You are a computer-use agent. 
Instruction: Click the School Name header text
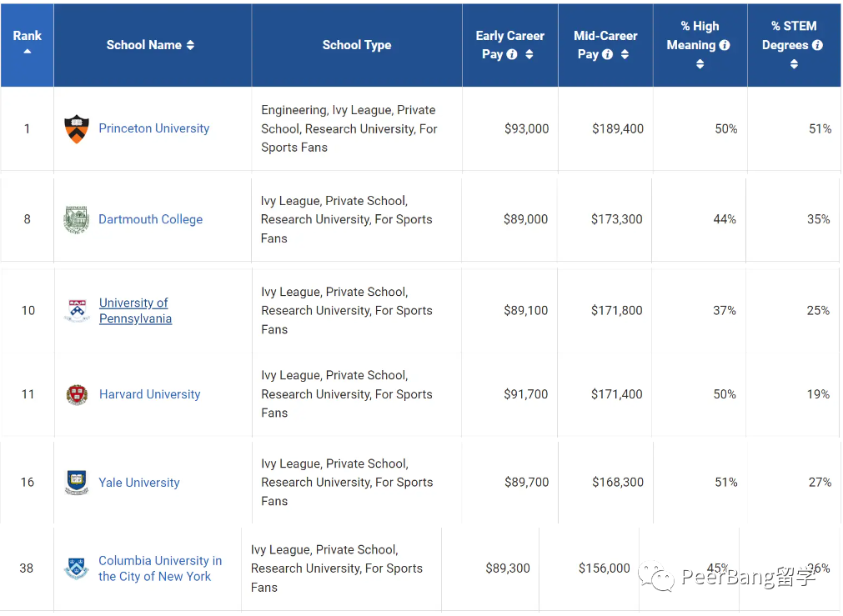pos(144,45)
